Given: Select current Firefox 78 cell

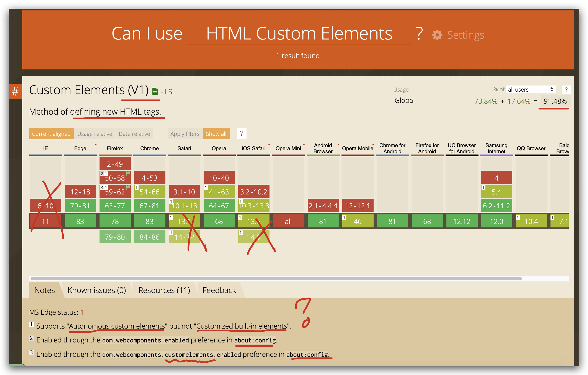Looking at the screenshot, I should pos(115,221).
